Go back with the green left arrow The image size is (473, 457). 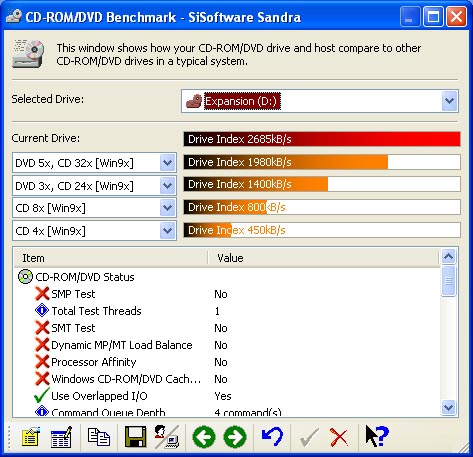[x=204, y=437]
